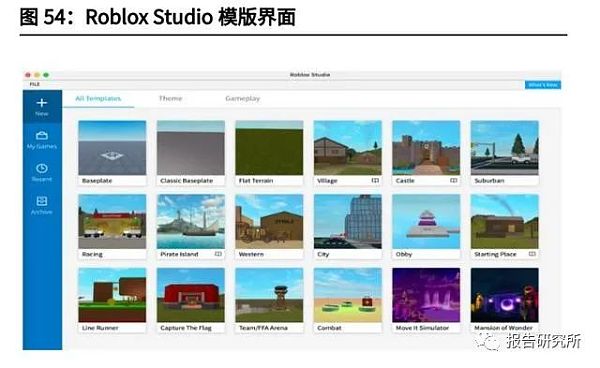Select the Move It Simulator template thumbnail

coord(426,295)
